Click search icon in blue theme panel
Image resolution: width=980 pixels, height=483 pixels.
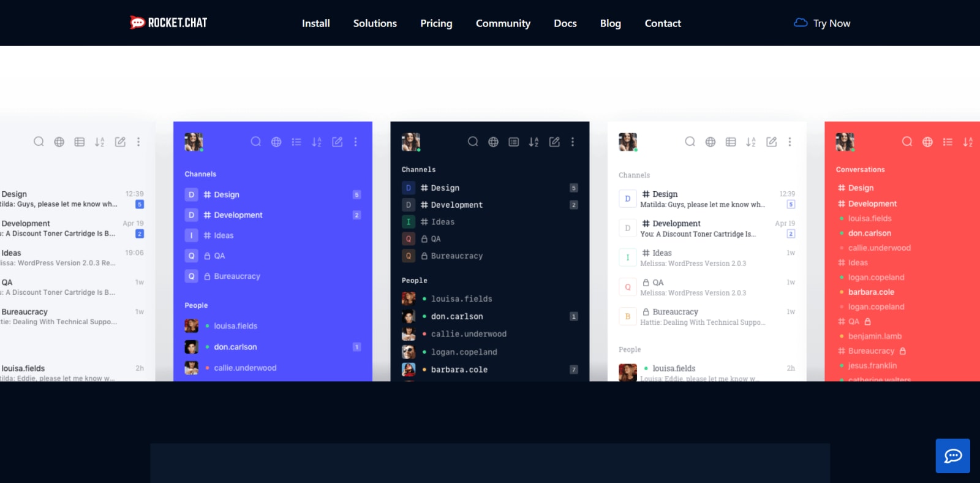pos(256,142)
